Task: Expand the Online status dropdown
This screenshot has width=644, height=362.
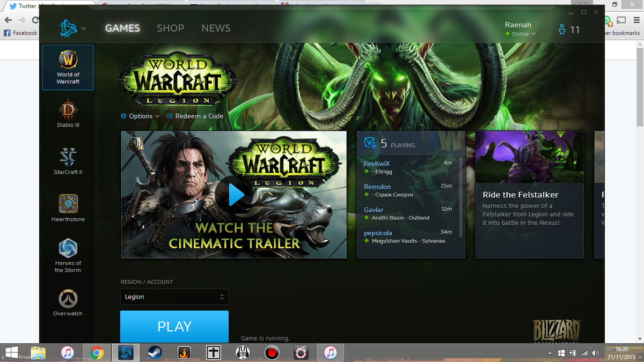Action: [x=521, y=34]
